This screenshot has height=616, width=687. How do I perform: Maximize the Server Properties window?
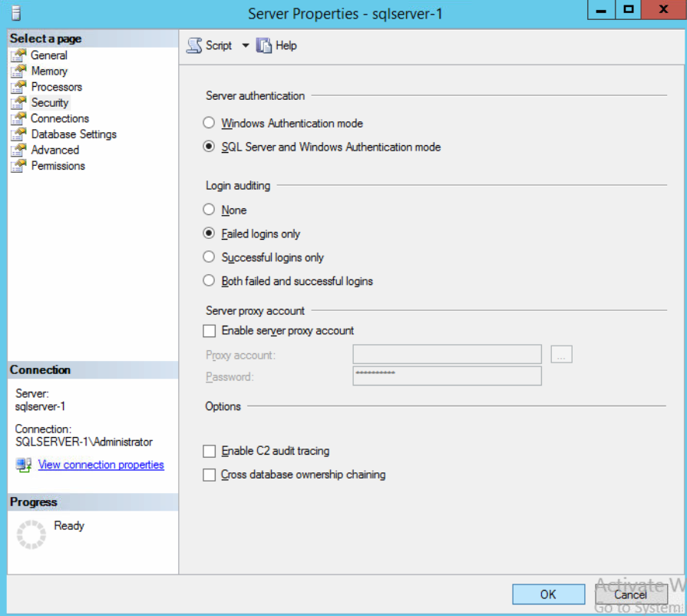[x=629, y=10]
